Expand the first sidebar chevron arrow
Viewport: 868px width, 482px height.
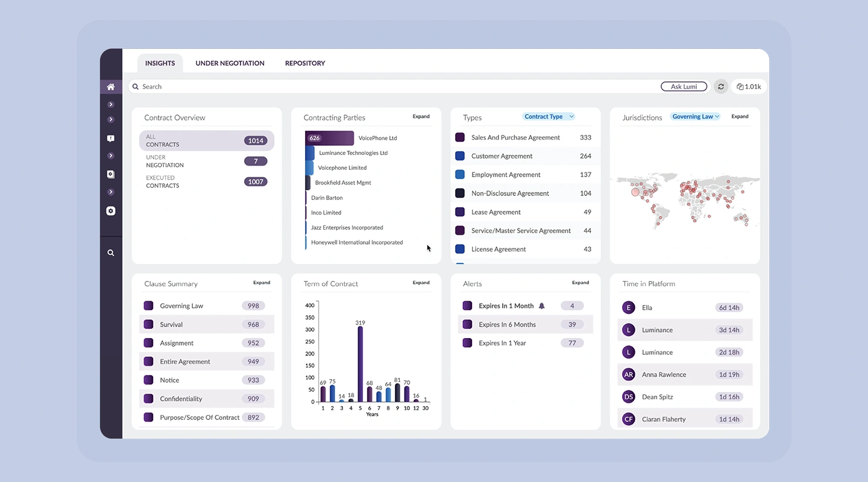(x=111, y=104)
